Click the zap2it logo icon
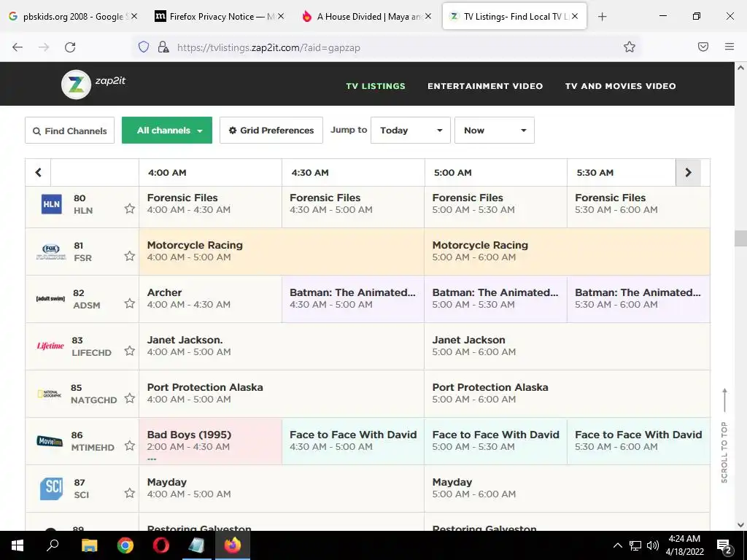Screen dimensions: 747x560 pos(76,85)
